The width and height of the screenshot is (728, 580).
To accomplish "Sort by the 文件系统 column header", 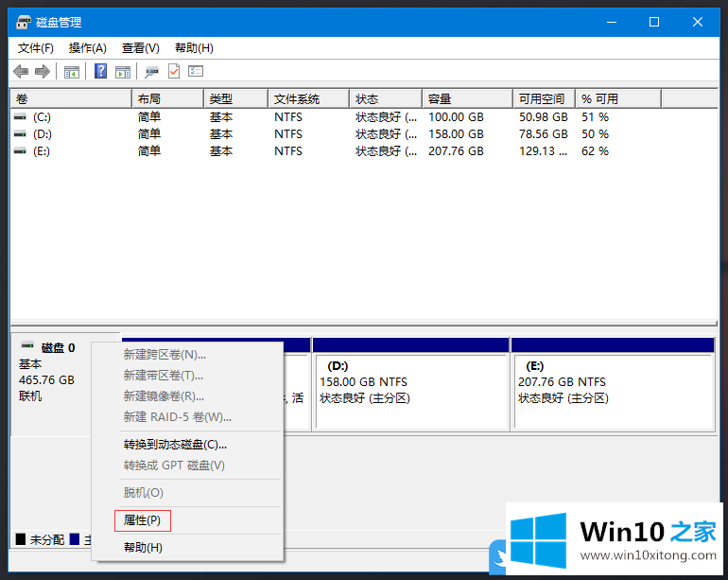I will (309, 99).
